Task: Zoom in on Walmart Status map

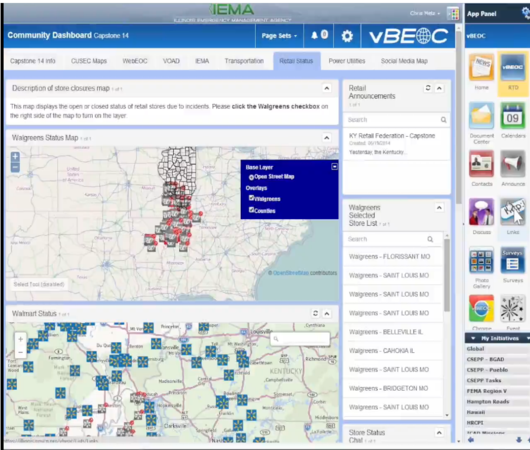Action: click(20, 339)
